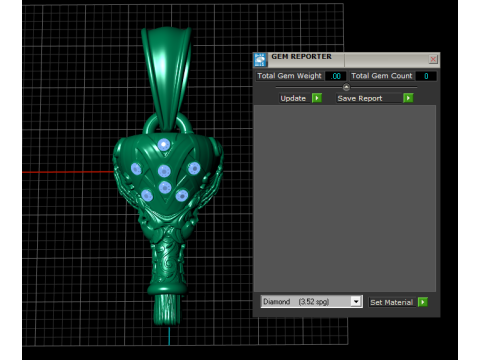Click the Save Report button label
Image resolution: width=480 pixels, height=360 pixels.
coord(369,98)
